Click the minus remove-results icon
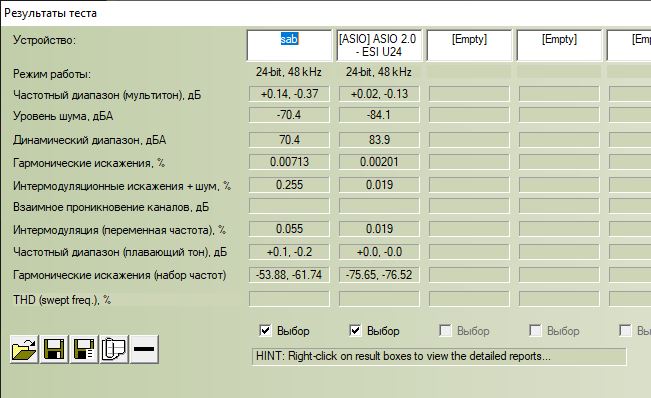Image resolution: width=651 pixels, height=398 pixels. tap(144, 349)
